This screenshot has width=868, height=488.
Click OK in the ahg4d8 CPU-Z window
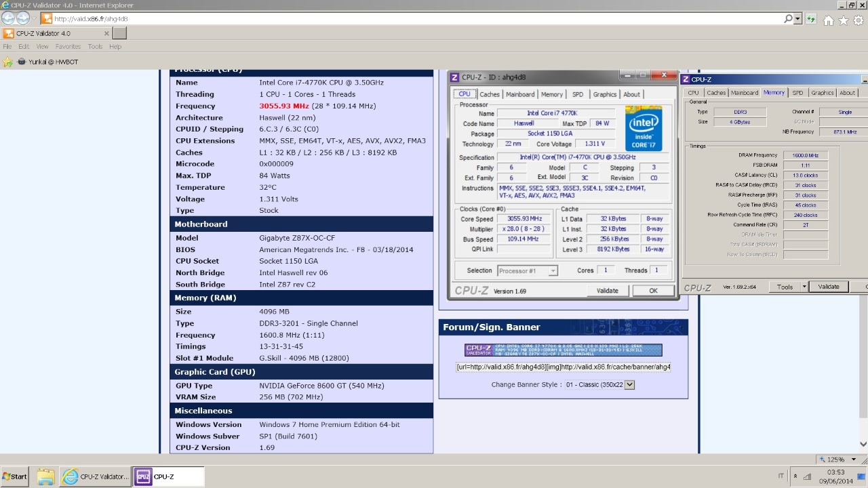[x=653, y=291]
